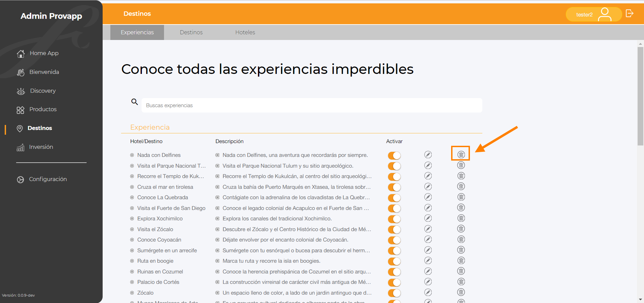Toggle Cruza el mar en tirolesa switch

(x=394, y=187)
